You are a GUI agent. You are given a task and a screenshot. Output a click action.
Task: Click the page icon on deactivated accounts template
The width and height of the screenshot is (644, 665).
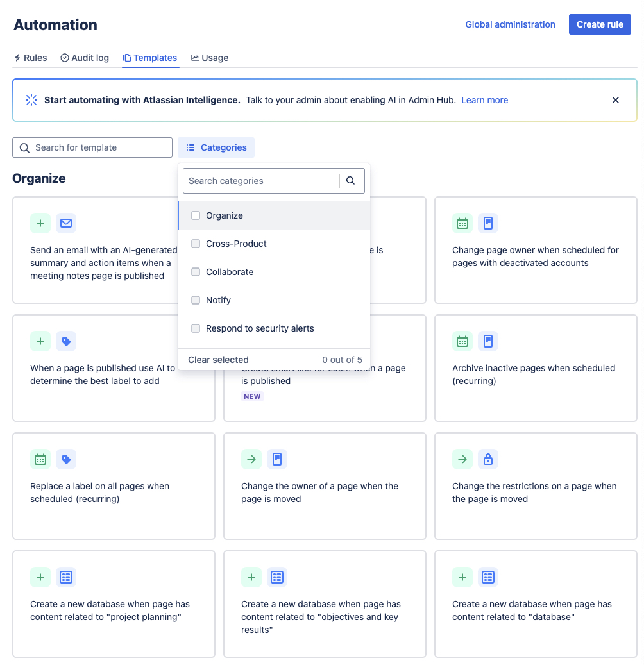[488, 223]
